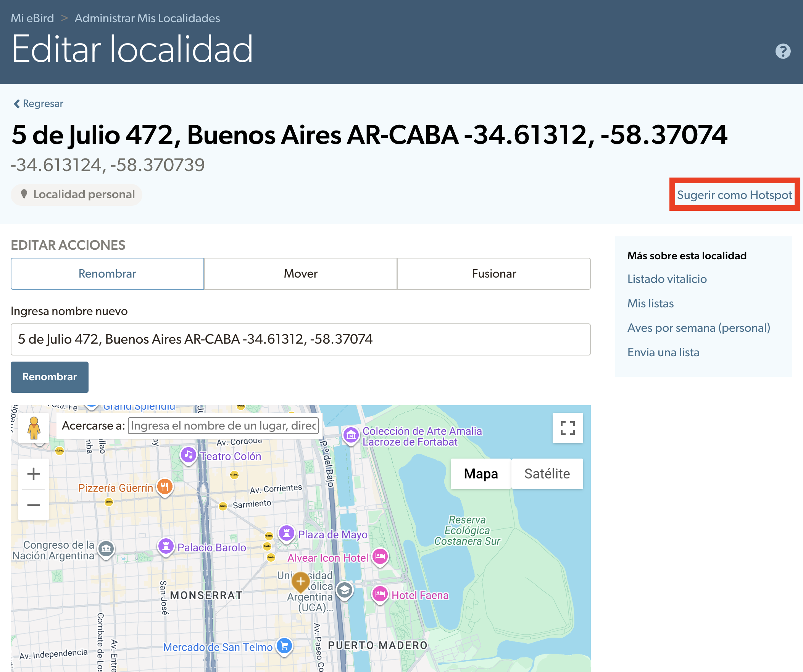Click the MONSERRAT neighborhood label
This screenshot has width=803, height=672.
[206, 595]
